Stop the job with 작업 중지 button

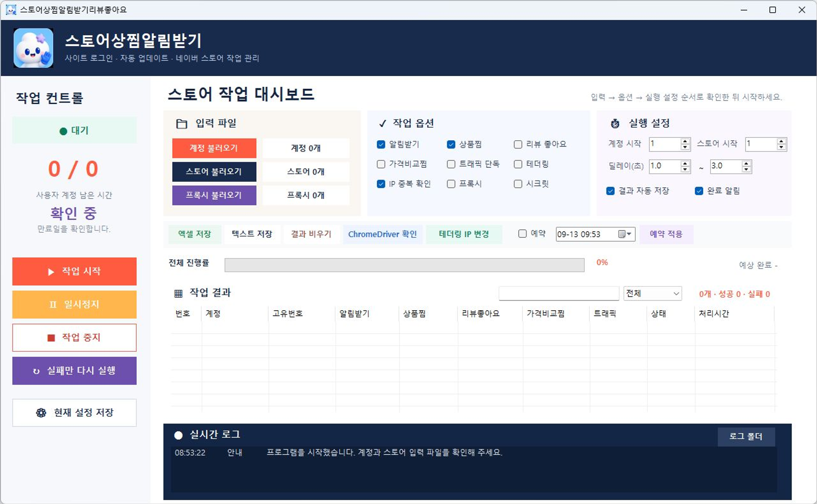pos(75,338)
